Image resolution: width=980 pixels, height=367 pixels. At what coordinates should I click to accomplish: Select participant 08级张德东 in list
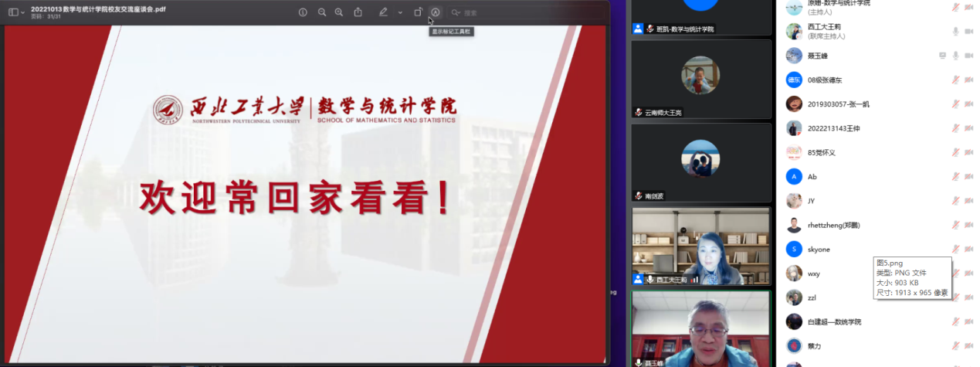(x=878, y=80)
